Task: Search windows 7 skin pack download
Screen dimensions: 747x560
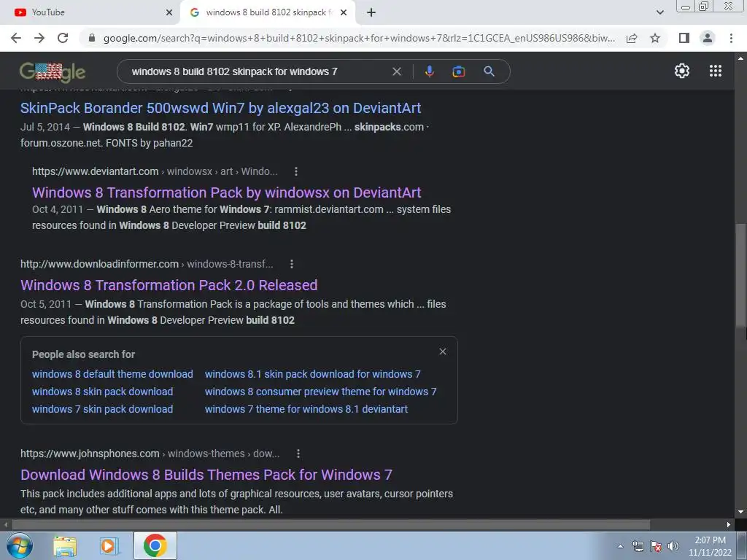Action: point(102,410)
